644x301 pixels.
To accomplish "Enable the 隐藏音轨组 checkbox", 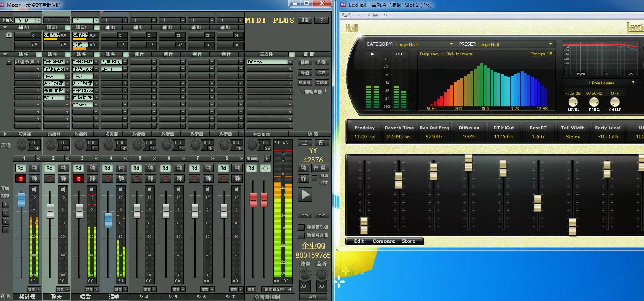I will coord(301,227).
